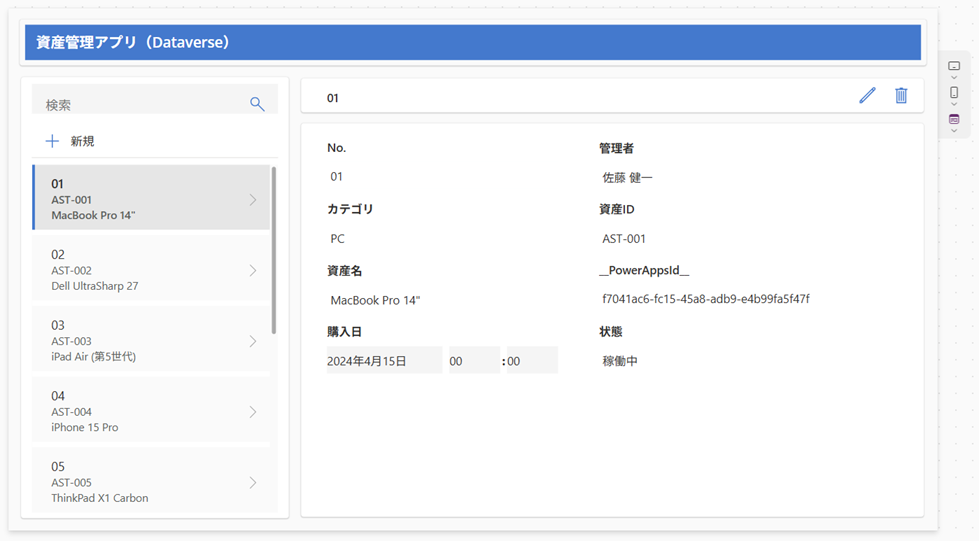Expand the chevron below the phone icon
The width and height of the screenshot is (979, 541).
[954, 105]
